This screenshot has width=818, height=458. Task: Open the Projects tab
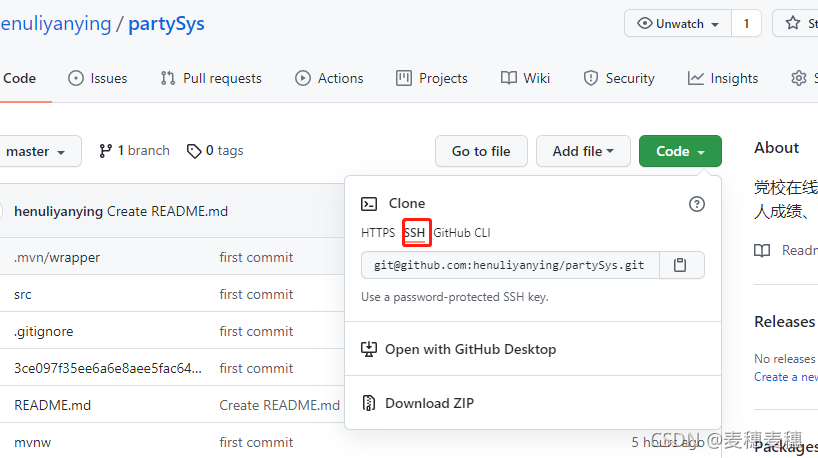coord(432,78)
